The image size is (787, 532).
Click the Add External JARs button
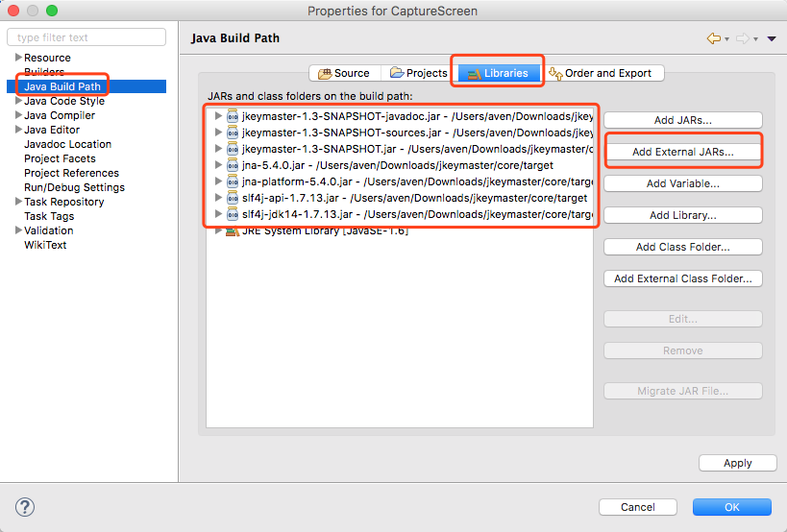682,152
